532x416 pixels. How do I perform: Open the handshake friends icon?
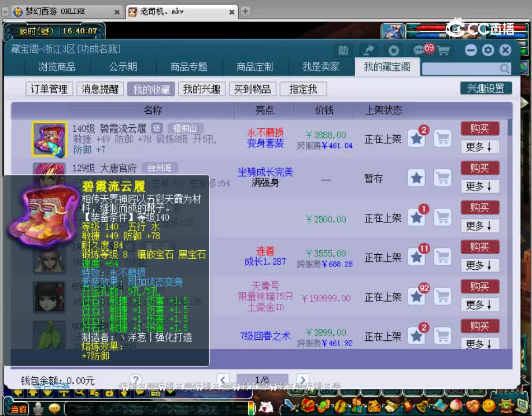(x=472, y=406)
